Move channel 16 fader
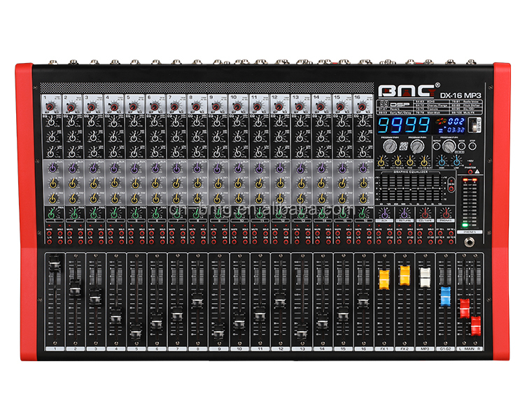 363,302
